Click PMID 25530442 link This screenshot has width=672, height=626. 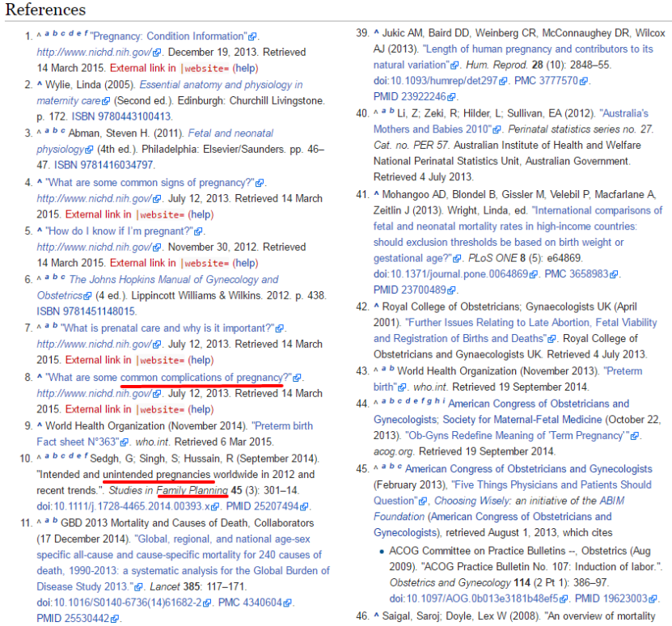click(x=73, y=619)
